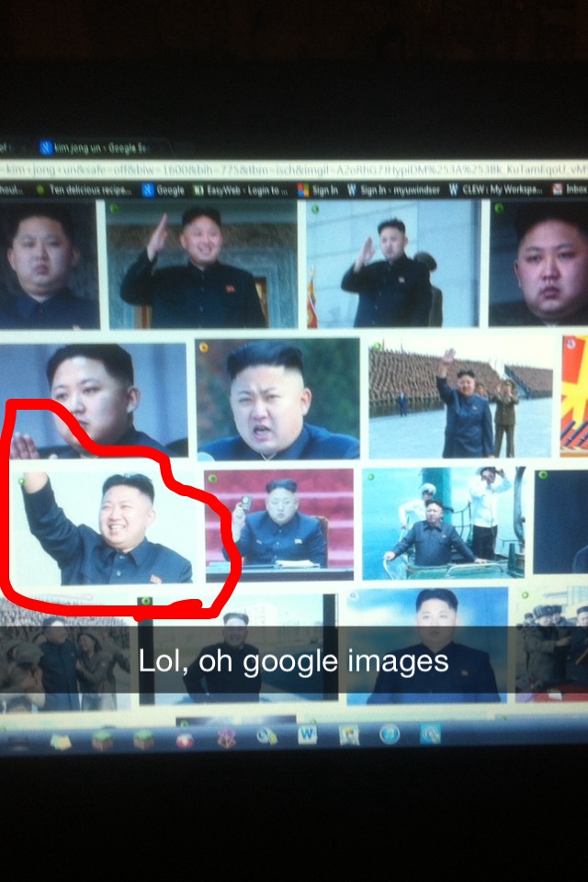The height and width of the screenshot is (882, 588).
Task: Open the close-up shouting face thumbnail
Action: pyautogui.click(x=277, y=400)
